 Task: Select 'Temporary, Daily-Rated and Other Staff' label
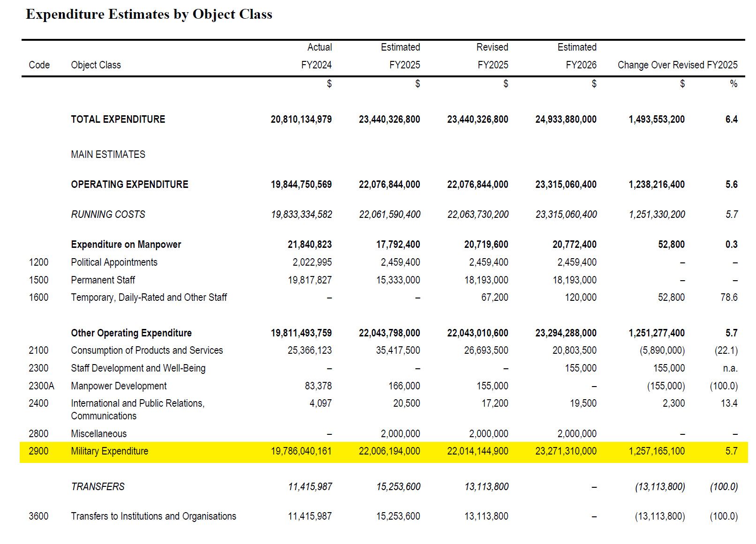tap(149, 297)
